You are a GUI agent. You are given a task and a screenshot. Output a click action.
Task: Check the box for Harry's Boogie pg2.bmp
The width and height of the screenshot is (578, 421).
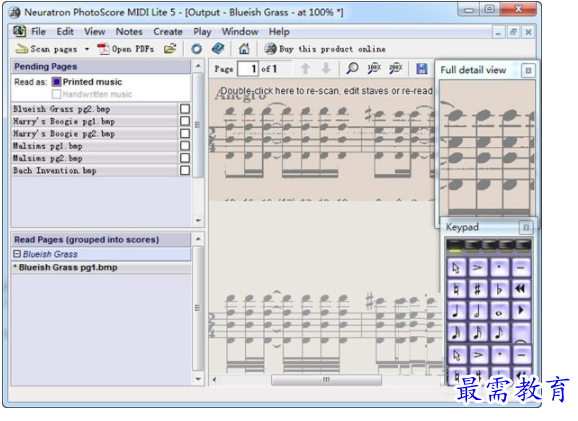point(185,133)
